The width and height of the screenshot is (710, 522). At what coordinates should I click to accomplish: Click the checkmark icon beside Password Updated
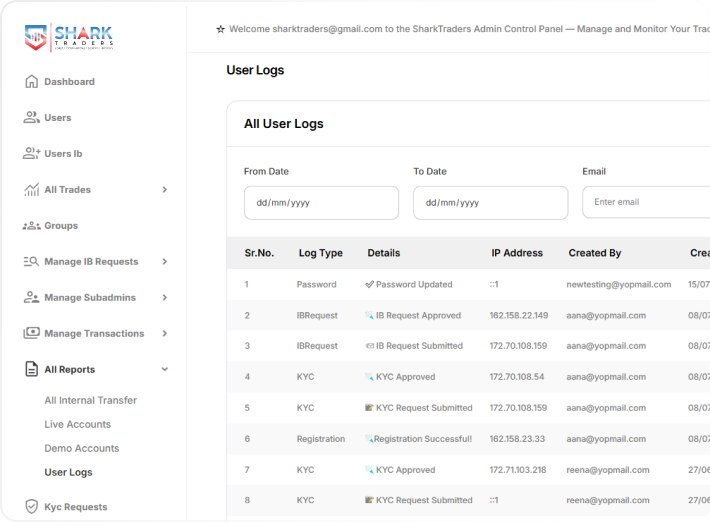369,284
